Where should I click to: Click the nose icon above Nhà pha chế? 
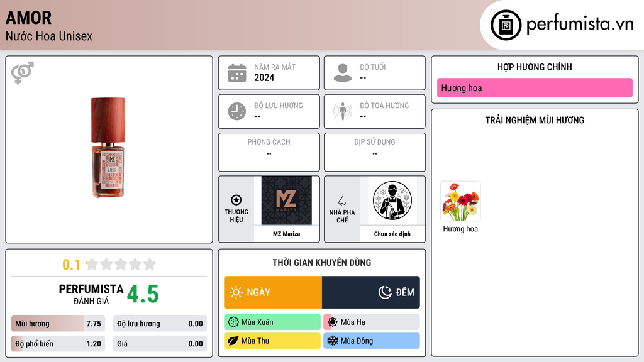click(x=341, y=200)
